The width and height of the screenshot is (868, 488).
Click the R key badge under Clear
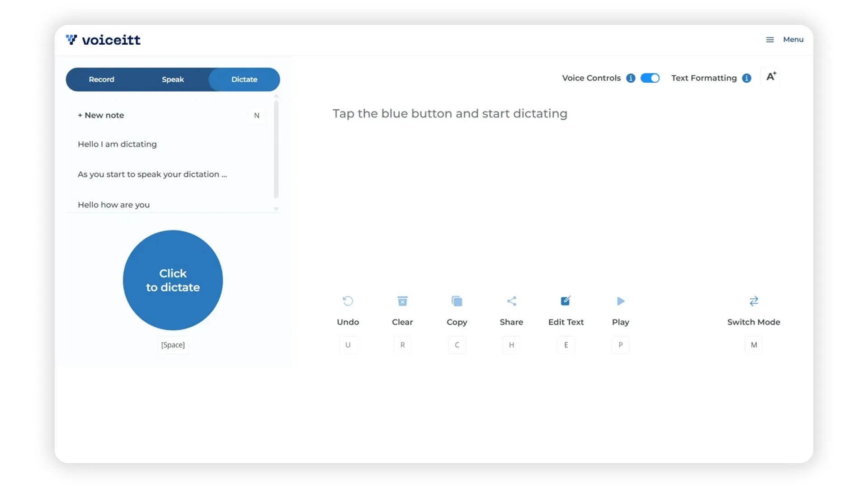point(402,345)
